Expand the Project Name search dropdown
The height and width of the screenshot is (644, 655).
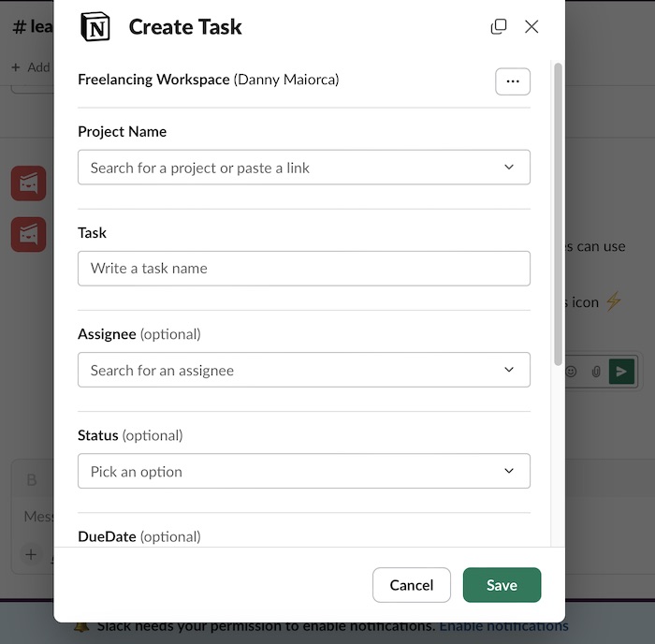point(304,168)
